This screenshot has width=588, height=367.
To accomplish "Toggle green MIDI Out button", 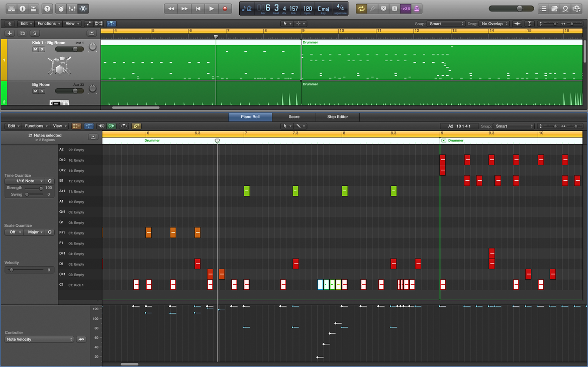I will (x=111, y=126).
